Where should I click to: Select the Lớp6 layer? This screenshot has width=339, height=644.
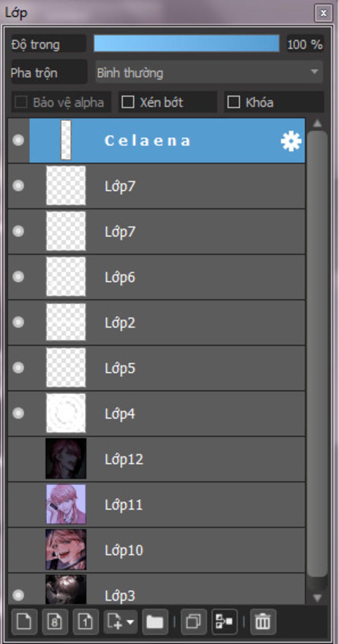(156, 277)
